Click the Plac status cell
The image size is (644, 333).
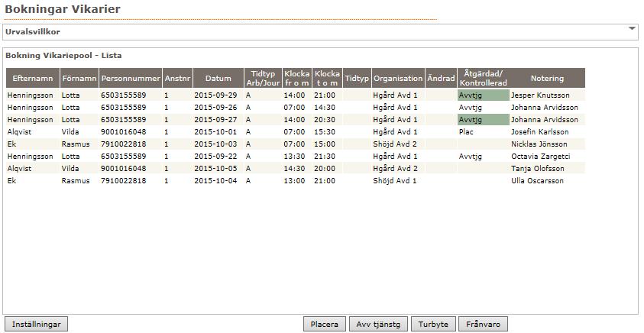click(484, 132)
